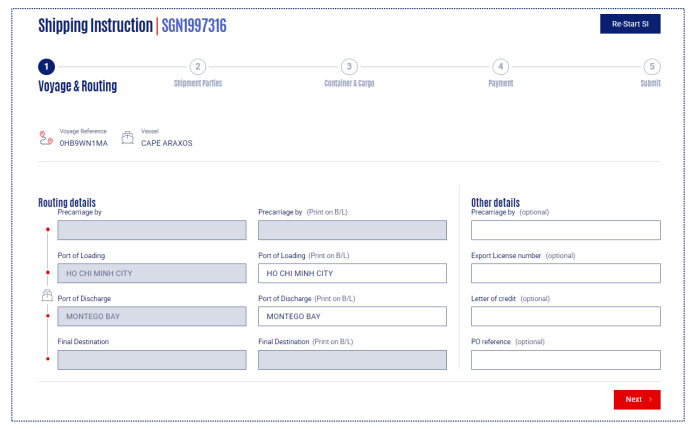Edit Port of Loading print on B/L field
This screenshot has width=695, height=429.
coord(352,273)
